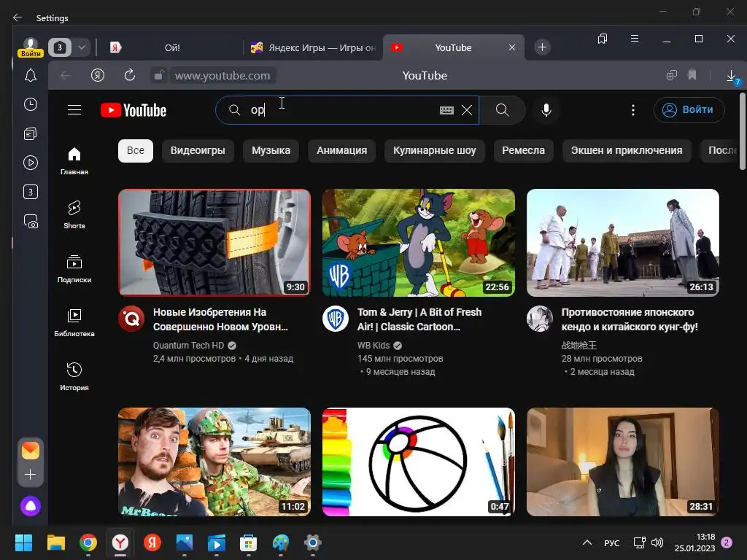Click the YouTube logo

[x=133, y=111]
